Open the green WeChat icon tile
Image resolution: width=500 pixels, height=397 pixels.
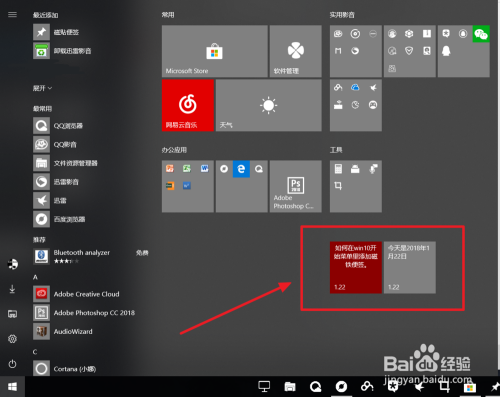481,34
